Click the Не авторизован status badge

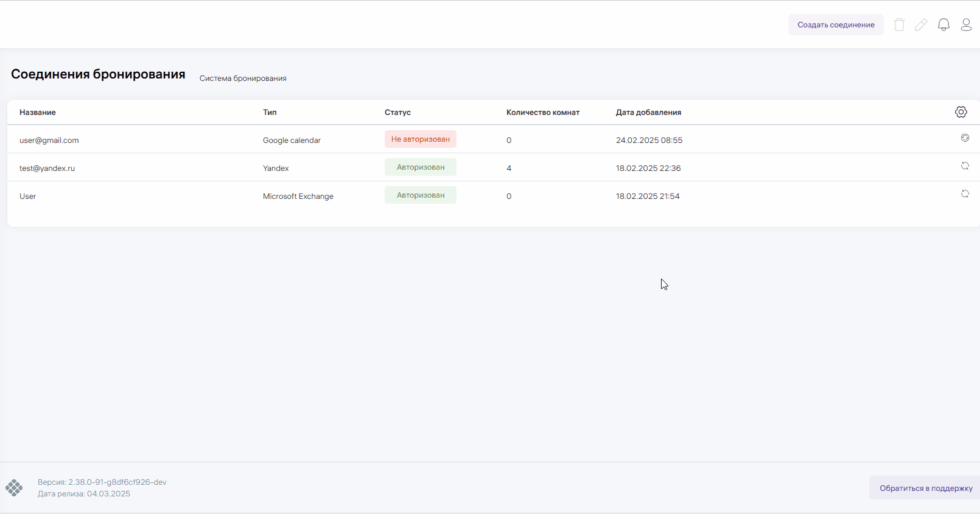tap(420, 139)
